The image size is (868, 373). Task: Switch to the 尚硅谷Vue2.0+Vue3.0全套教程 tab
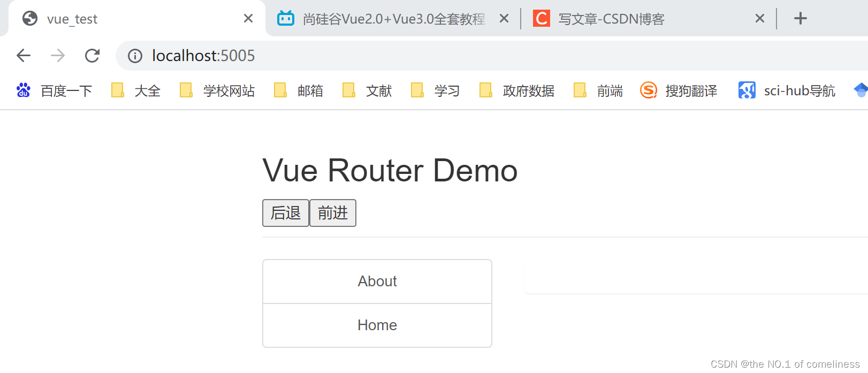393,19
